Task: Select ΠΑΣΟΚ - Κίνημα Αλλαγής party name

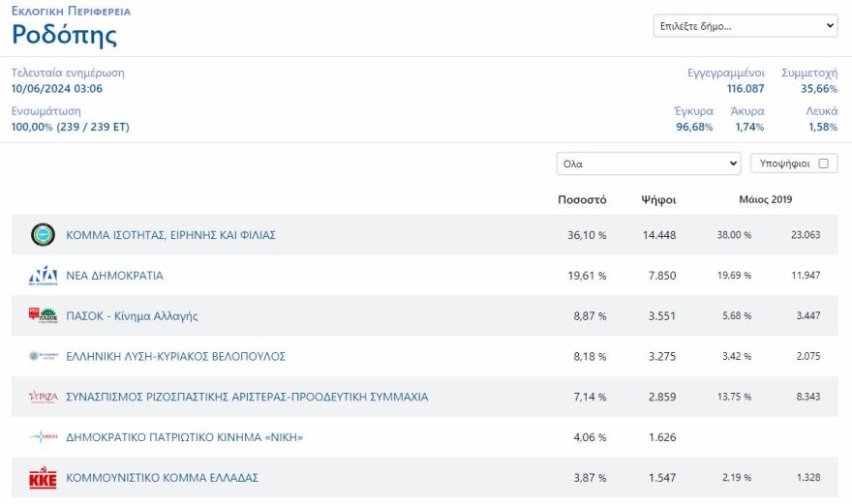Action: click(x=132, y=316)
